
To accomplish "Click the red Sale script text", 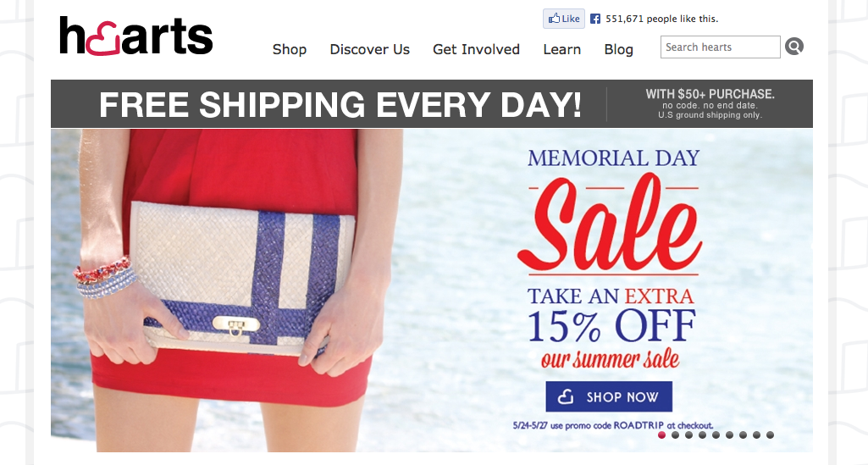I will pos(609,224).
